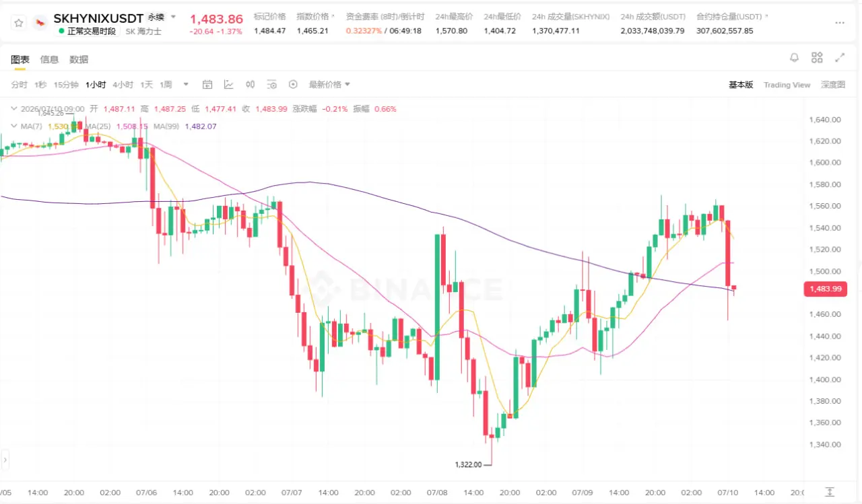Select the 4小时 timeframe
Image resolution: width=862 pixels, height=504 pixels.
pyautogui.click(x=123, y=84)
